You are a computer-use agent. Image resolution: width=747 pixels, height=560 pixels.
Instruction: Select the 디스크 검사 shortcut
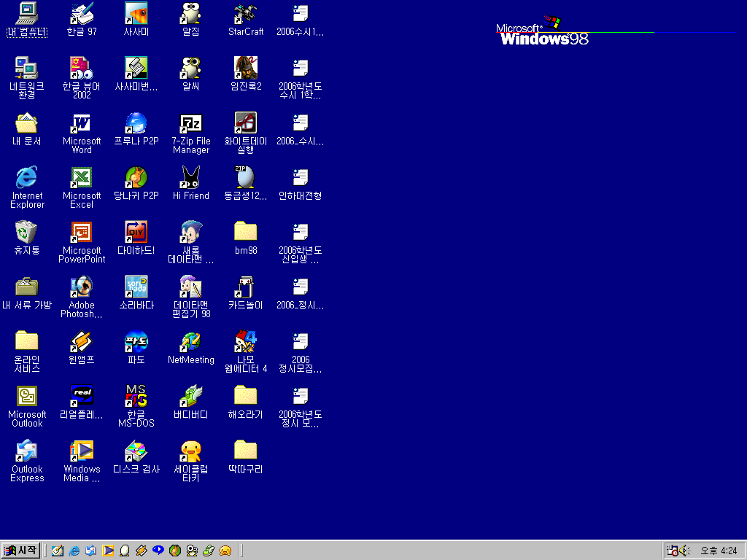[x=136, y=457]
